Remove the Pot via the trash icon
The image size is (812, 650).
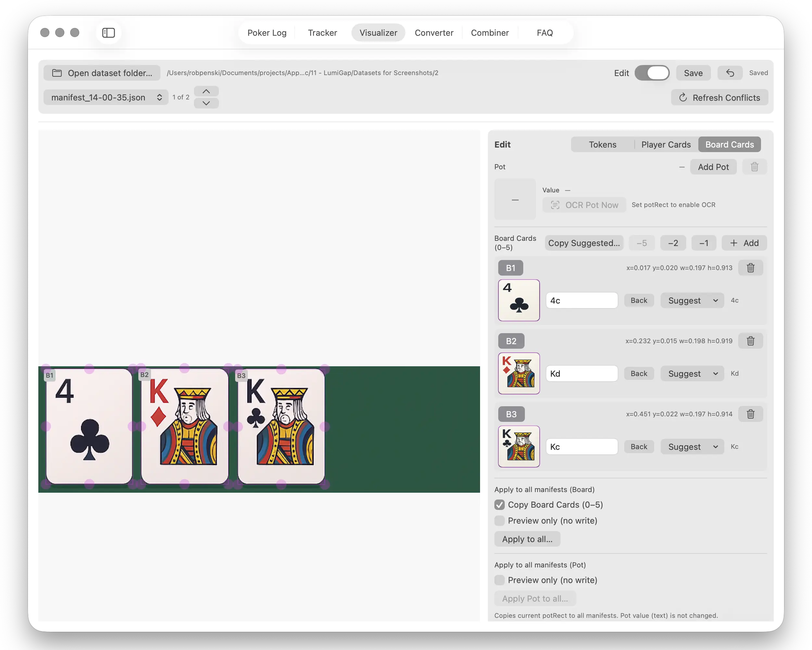pyautogui.click(x=755, y=166)
